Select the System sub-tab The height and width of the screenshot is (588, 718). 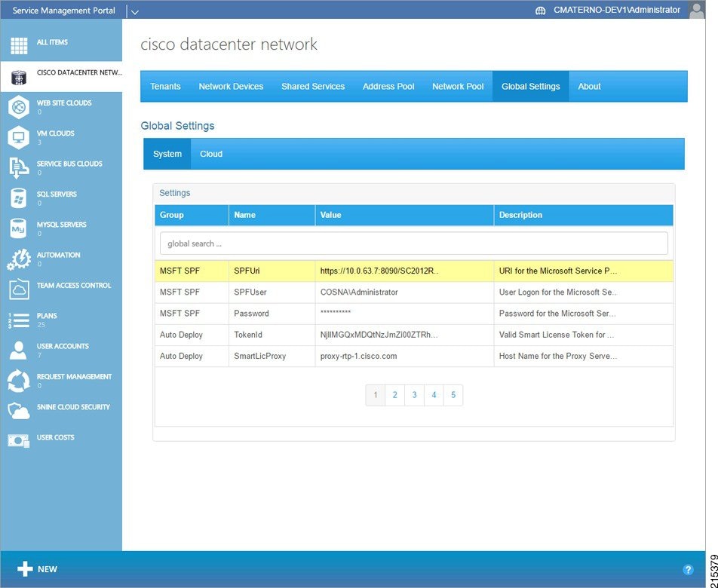(x=167, y=155)
